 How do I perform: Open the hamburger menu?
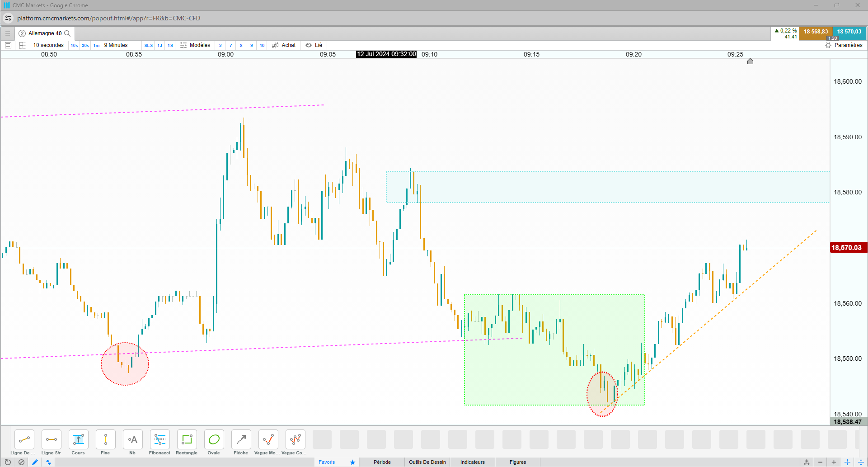click(8, 33)
